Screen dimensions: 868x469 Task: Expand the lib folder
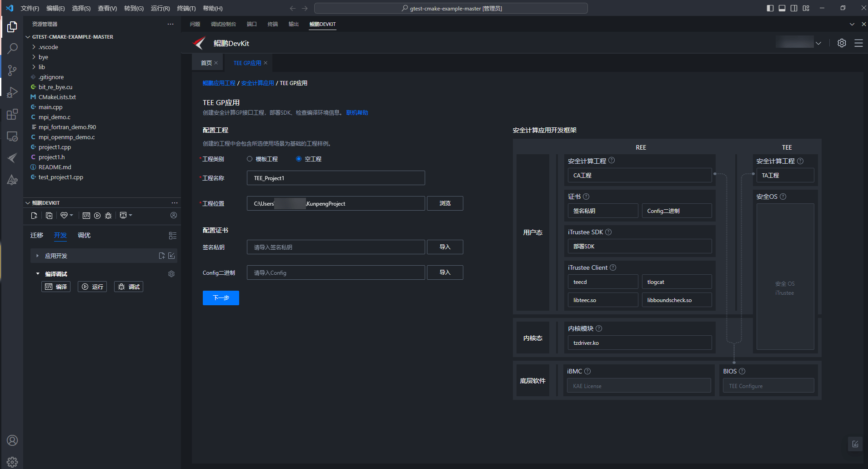click(34, 67)
